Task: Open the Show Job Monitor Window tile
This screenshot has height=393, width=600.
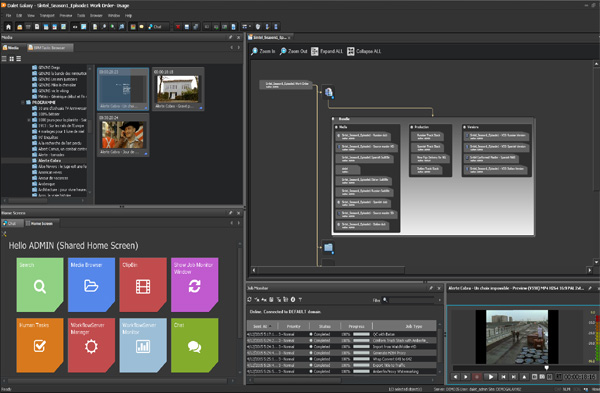Action: [194, 284]
